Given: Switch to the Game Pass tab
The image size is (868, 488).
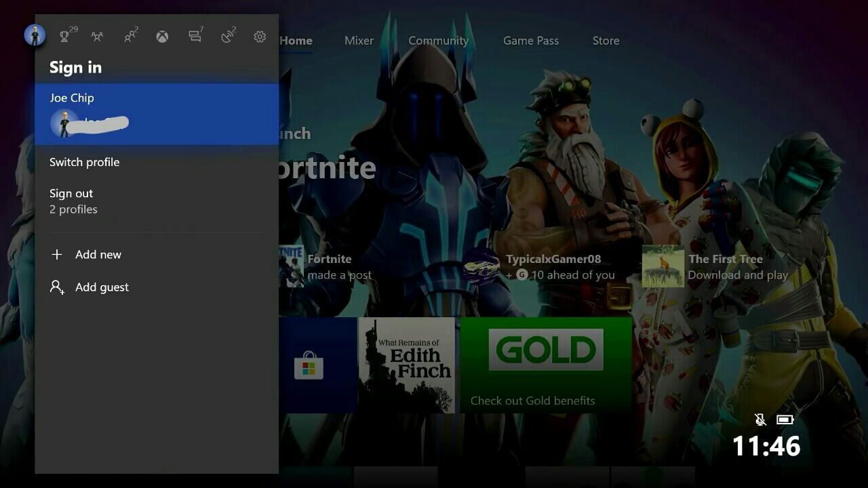Looking at the screenshot, I should (531, 41).
